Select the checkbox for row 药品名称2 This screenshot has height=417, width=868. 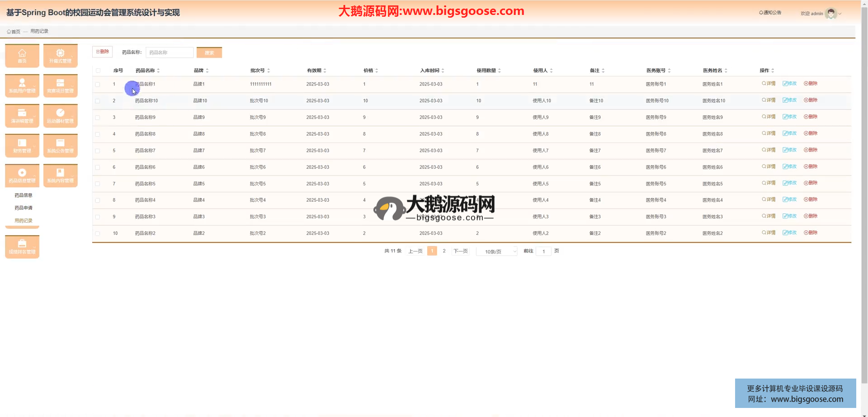pyautogui.click(x=98, y=234)
